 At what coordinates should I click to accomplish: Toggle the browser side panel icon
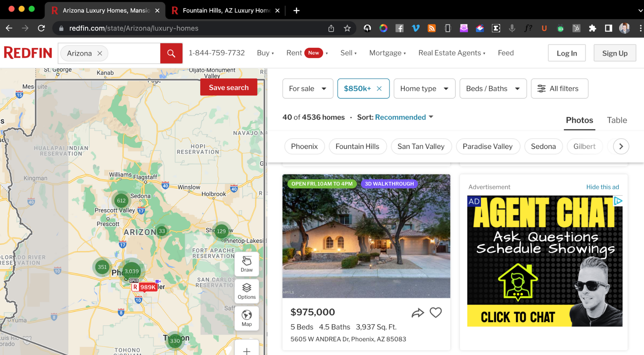click(x=609, y=28)
